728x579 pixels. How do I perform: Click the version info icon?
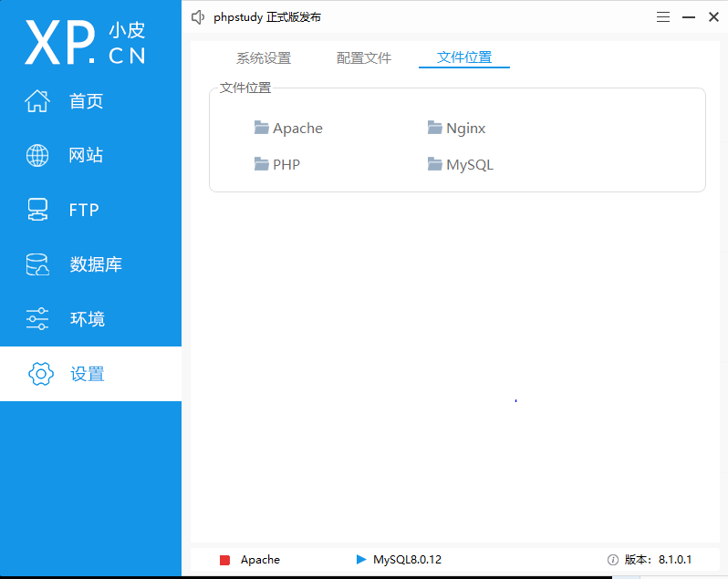coord(613,560)
